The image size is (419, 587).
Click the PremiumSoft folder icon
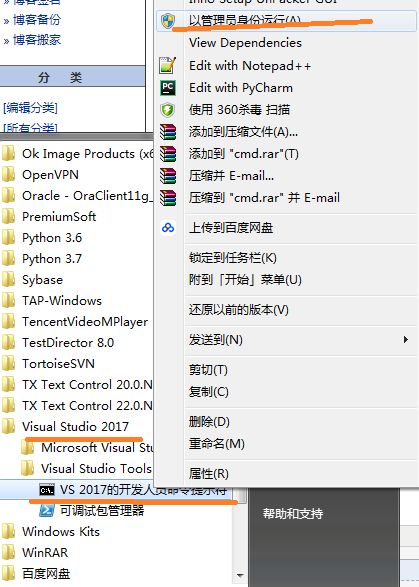pyautogui.click(x=8, y=216)
